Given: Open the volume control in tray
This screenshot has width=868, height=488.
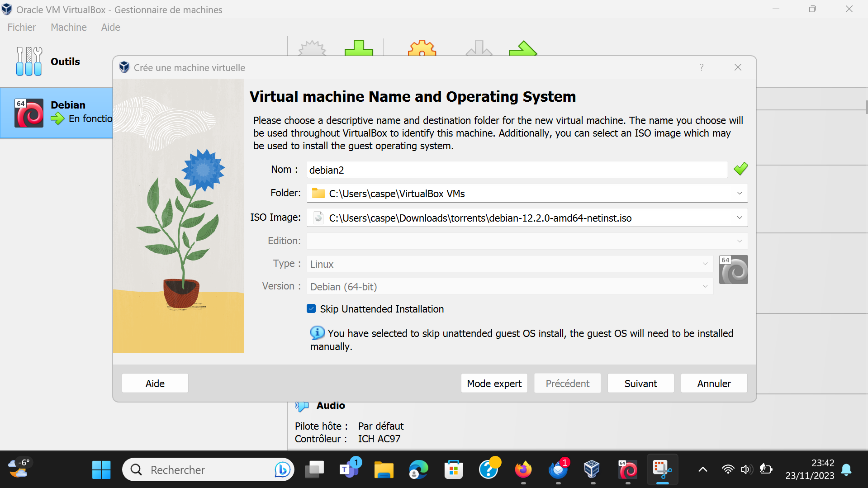Looking at the screenshot, I should pyautogui.click(x=746, y=470).
